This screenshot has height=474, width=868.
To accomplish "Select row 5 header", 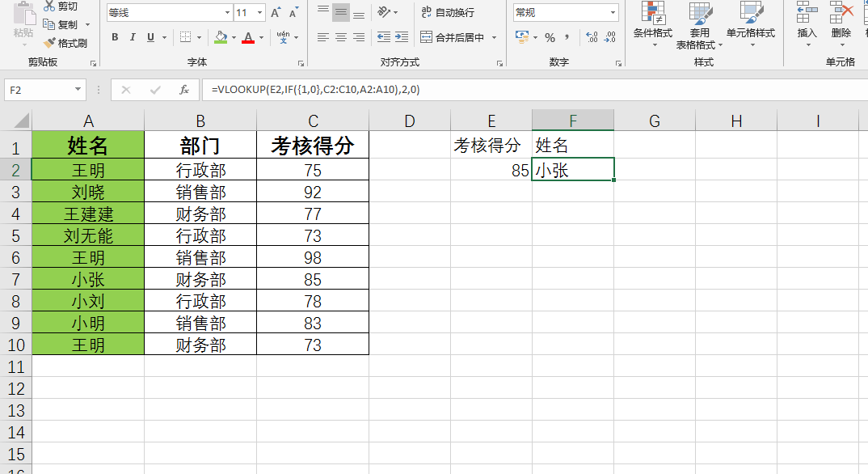I will click(x=15, y=236).
